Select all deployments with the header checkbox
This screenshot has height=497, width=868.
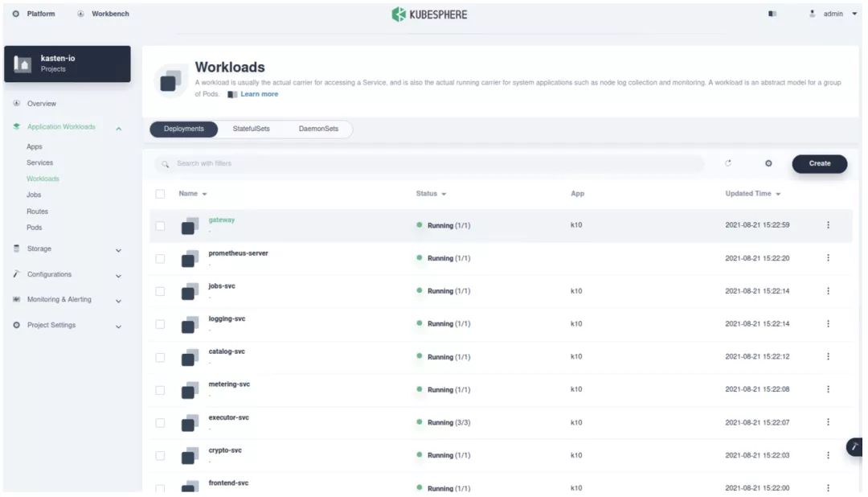tap(158, 193)
